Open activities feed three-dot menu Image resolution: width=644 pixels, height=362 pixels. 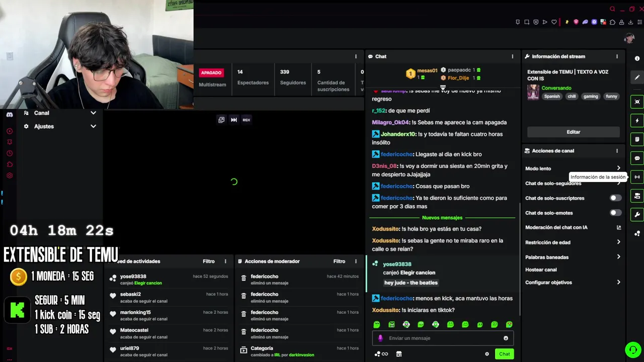tap(225, 261)
